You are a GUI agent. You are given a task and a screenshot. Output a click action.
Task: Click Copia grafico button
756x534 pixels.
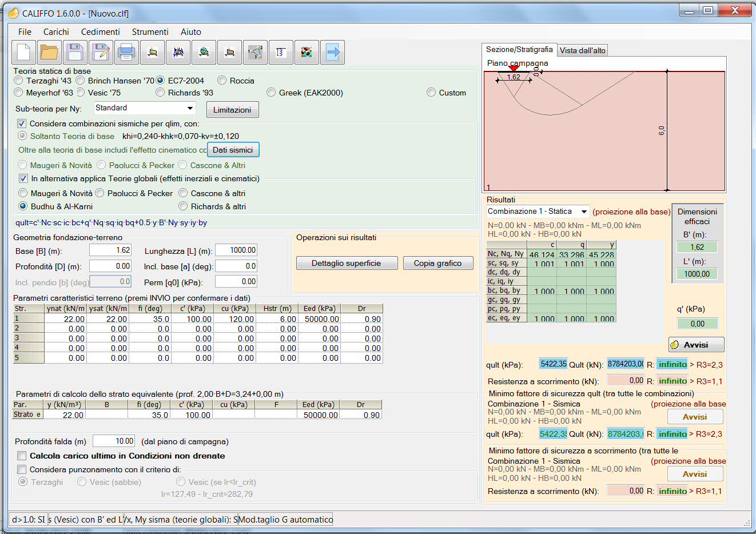[x=437, y=263]
